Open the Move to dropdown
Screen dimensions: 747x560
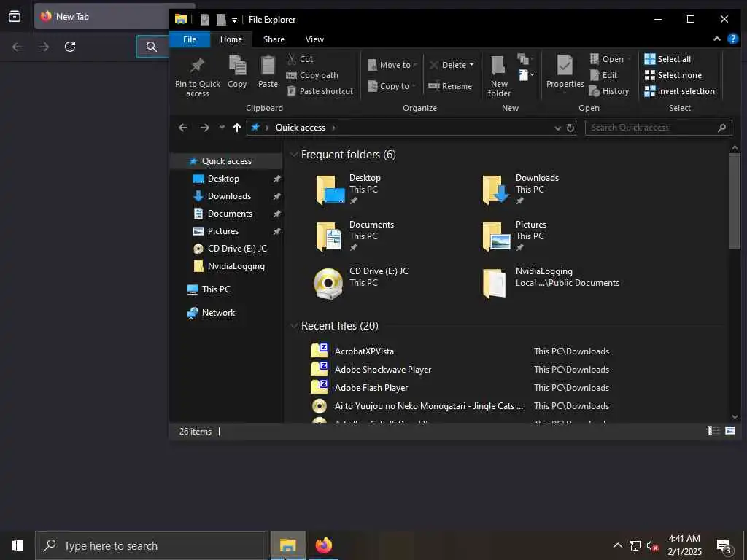pos(392,65)
